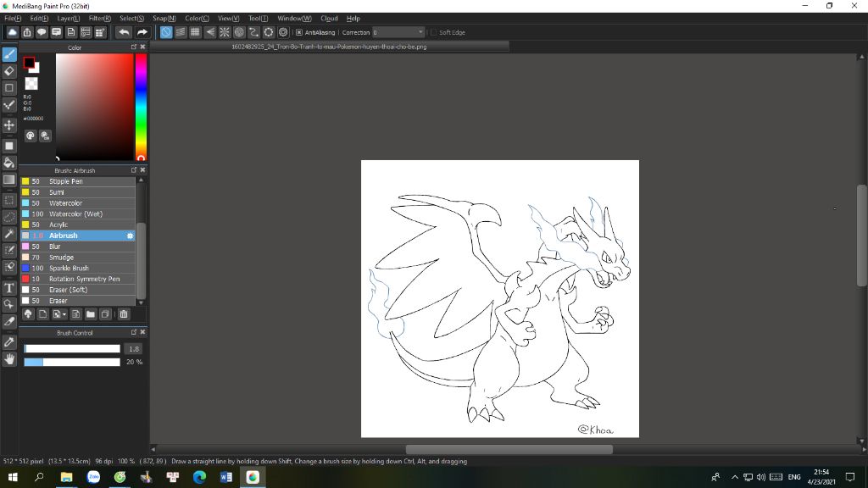Undock the Brush panel
This screenshot has width=868, height=488.
(x=133, y=169)
